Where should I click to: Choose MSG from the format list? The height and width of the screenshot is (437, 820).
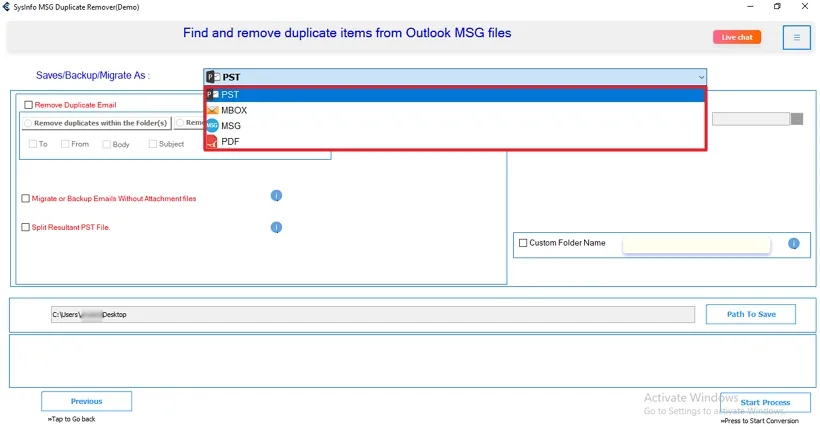[455, 126]
